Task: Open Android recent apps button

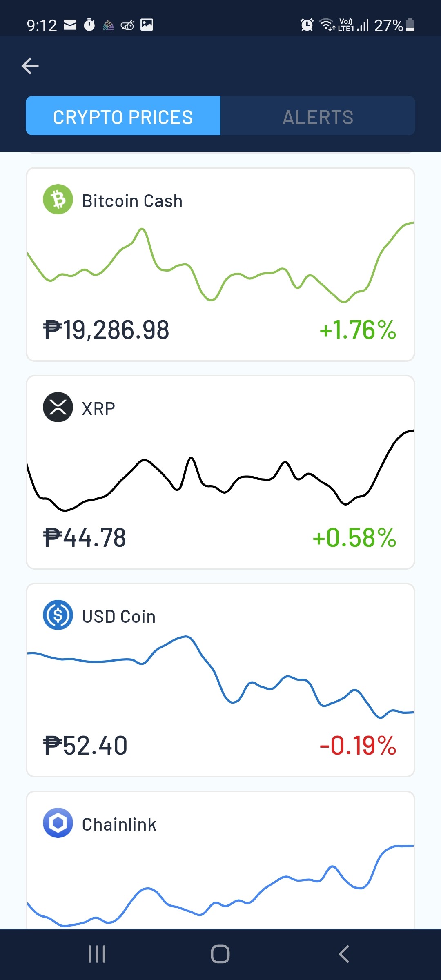Action: pyautogui.click(x=97, y=954)
